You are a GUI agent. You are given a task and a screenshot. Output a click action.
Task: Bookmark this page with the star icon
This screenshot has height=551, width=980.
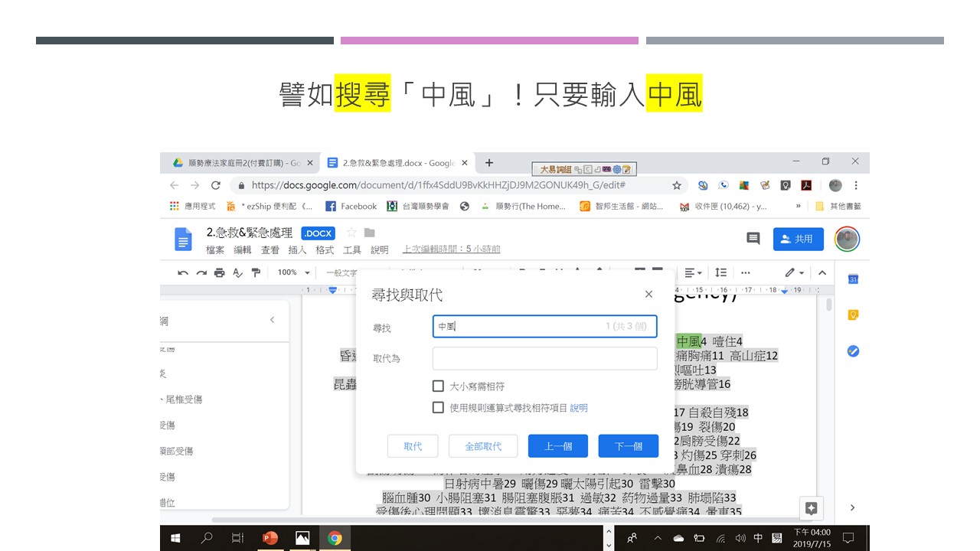point(677,185)
